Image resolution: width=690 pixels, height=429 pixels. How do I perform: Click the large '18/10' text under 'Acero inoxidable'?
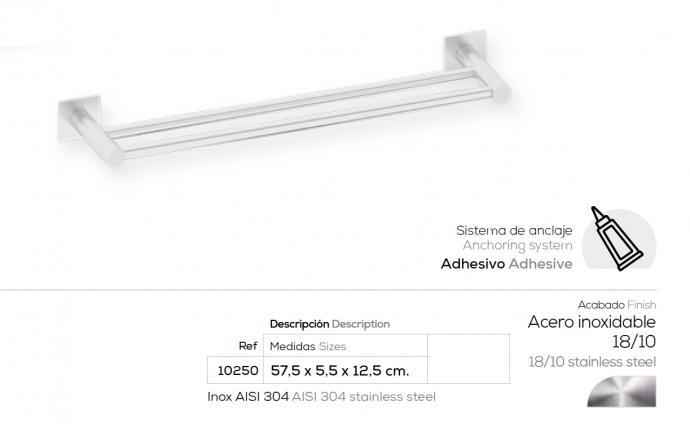[634, 341]
